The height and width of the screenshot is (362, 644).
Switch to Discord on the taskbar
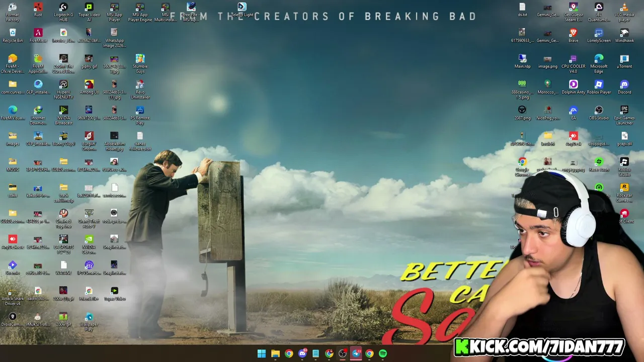pyautogui.click(x=302, y=353)
